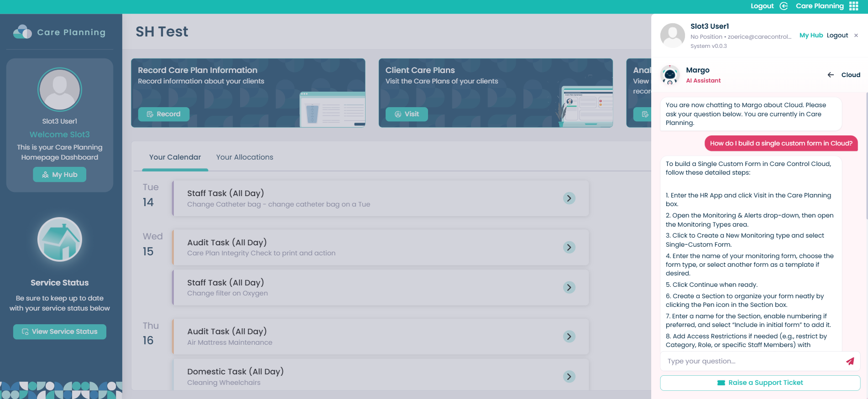Screen dimensions: 868x399
Task: Open the My Hub link in chat header
Action: click(x=811, y=36)
